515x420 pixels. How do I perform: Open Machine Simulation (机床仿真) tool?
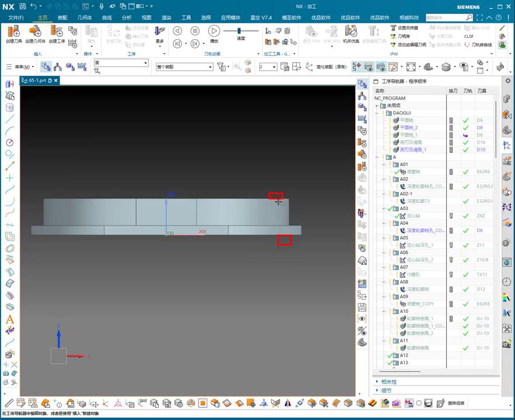pos(351,33)
